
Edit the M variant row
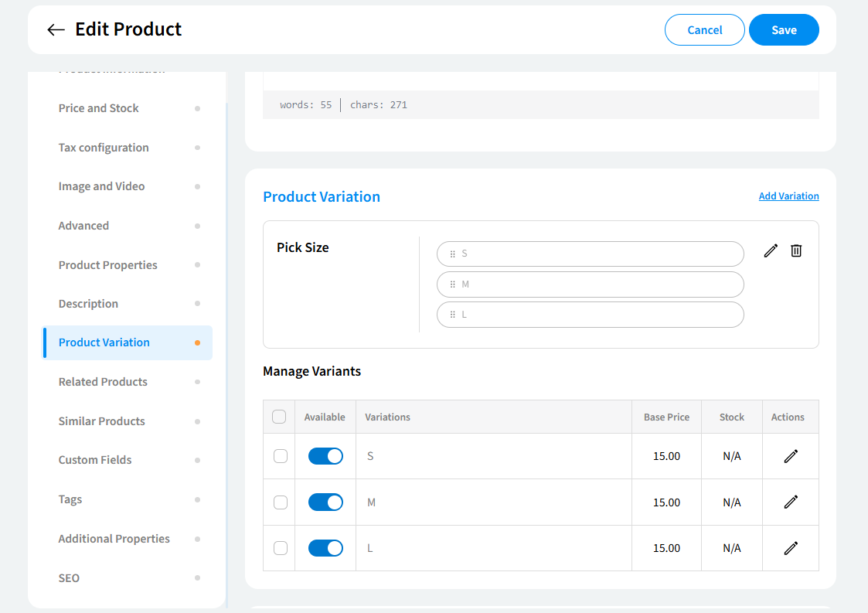[790, 502]
